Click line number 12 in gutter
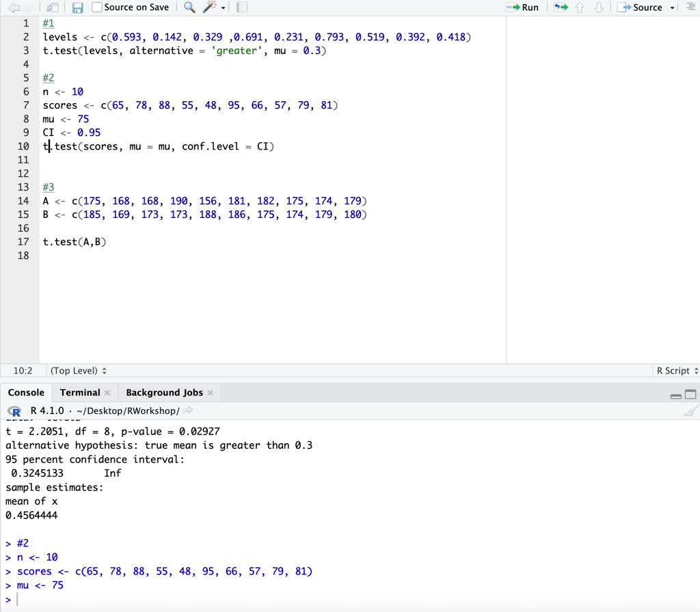 (x=23, y=173)
